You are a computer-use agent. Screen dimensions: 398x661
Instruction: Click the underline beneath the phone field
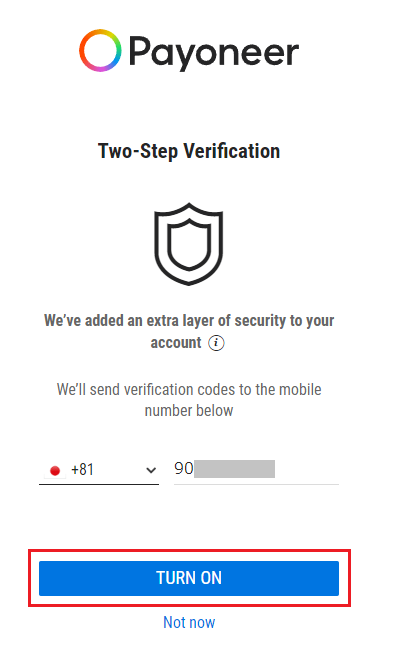coord(256,484)
